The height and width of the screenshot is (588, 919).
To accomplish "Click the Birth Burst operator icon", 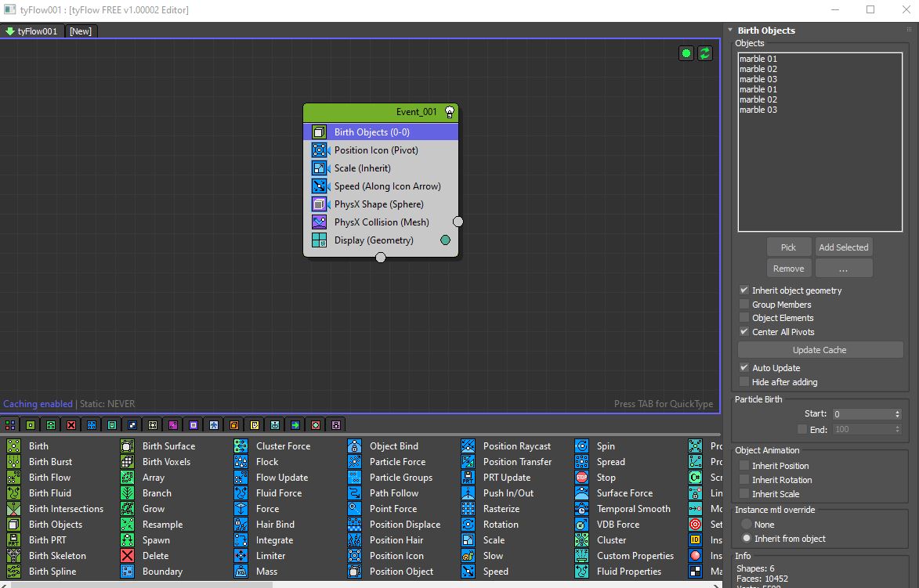I will pyautogui.click(x=13, y=462).
